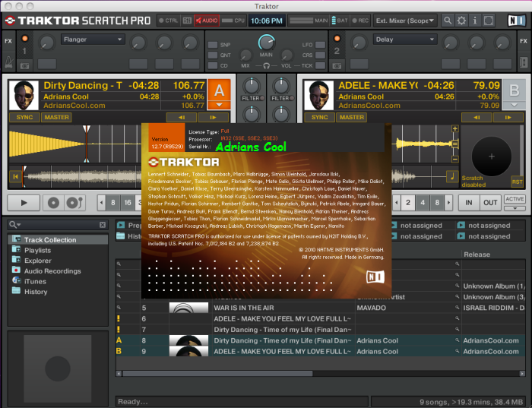532x408 pixels.
Task: Click loop OUT button on deck B
Action: 490,203
